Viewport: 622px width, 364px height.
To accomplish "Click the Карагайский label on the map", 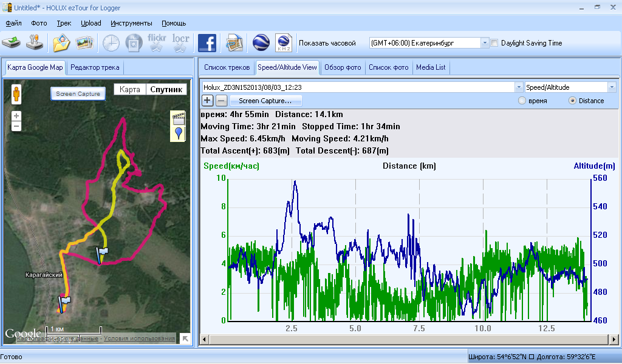I will 44,274.
